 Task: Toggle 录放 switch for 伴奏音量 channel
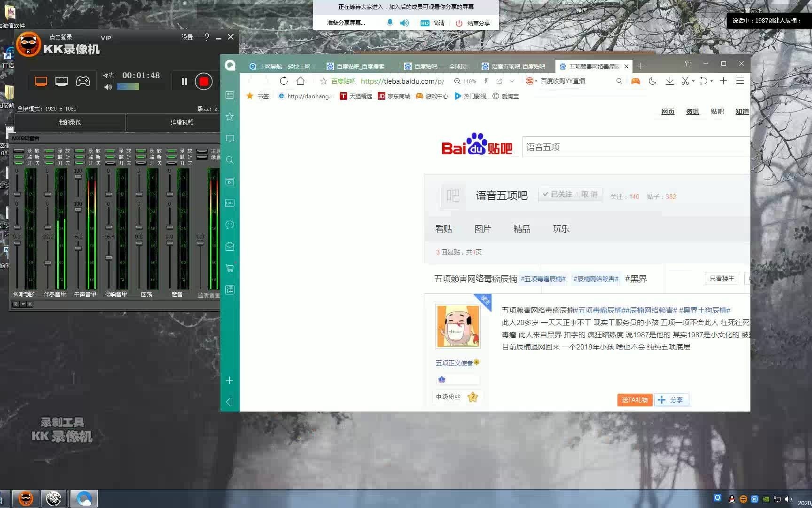pyautogui.click(x=49, y=151)
